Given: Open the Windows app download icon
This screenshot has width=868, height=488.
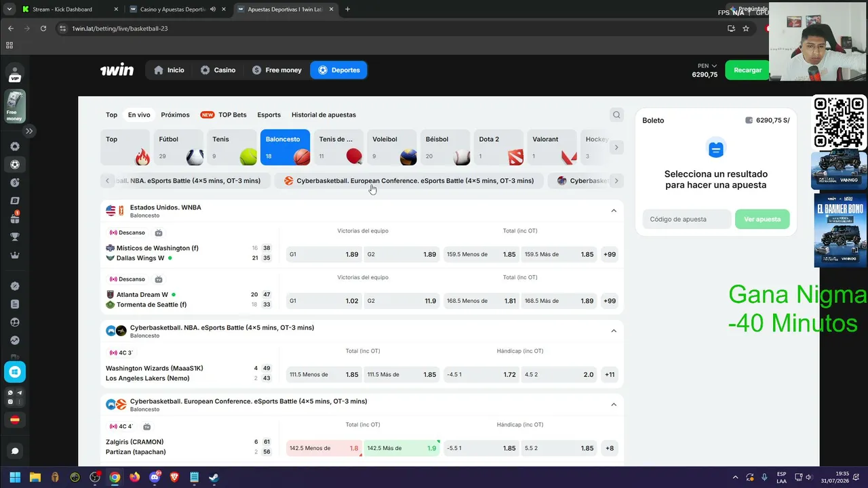Looking at the screenshot, I should [x=15, y=371].
